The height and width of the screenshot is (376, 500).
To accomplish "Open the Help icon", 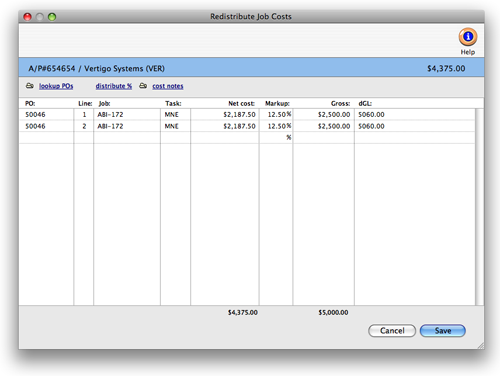I will click(468, 37).
